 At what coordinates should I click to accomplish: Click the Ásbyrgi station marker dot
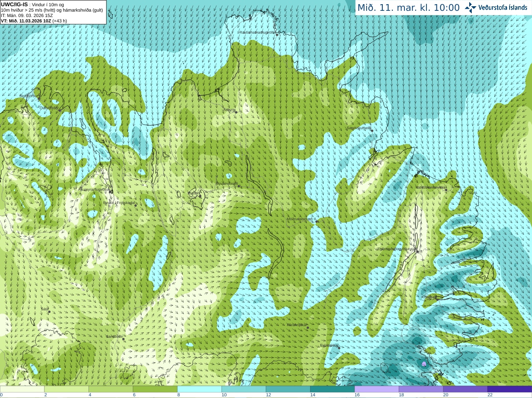pos(236,112)
